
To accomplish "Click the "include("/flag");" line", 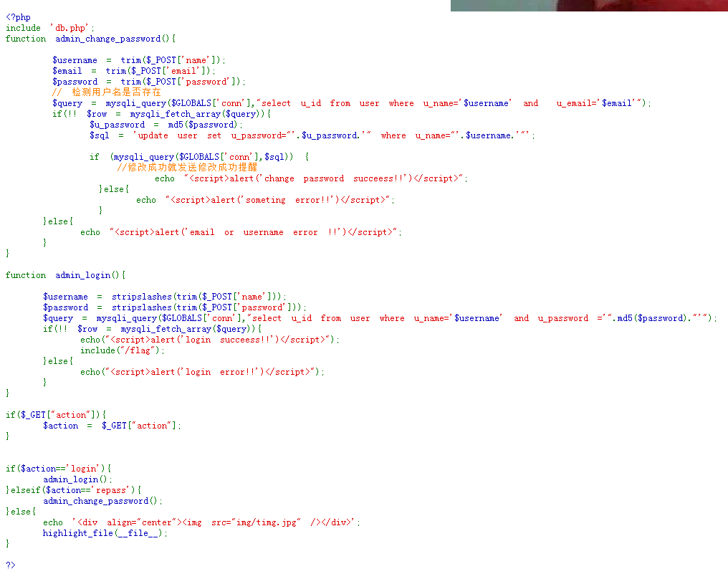I will (123, 350).
